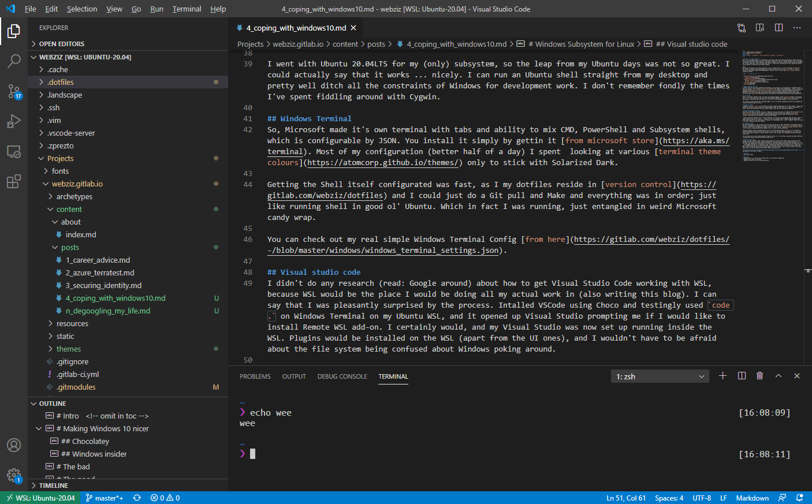Open the Explorer view in activity bar
812x504 pixels.
tap(14, 31)
